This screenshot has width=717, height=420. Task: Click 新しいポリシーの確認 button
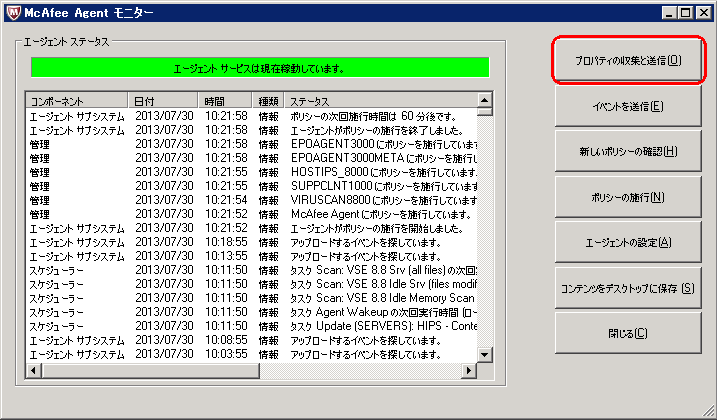coord(628,151)
